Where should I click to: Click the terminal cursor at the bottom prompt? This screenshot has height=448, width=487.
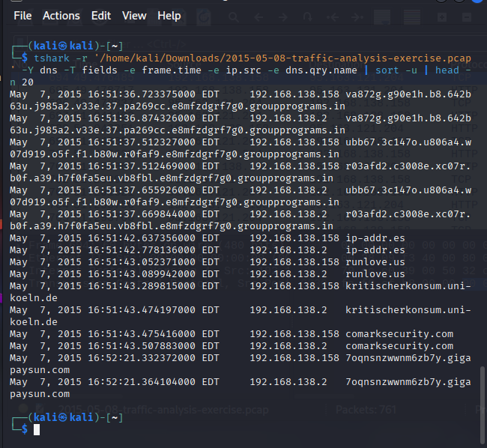37,429
